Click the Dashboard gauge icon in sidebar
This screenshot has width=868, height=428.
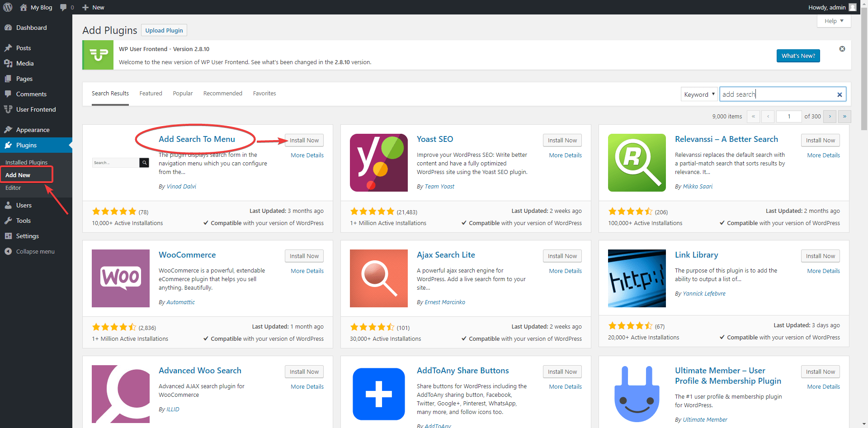pos(8,28)
